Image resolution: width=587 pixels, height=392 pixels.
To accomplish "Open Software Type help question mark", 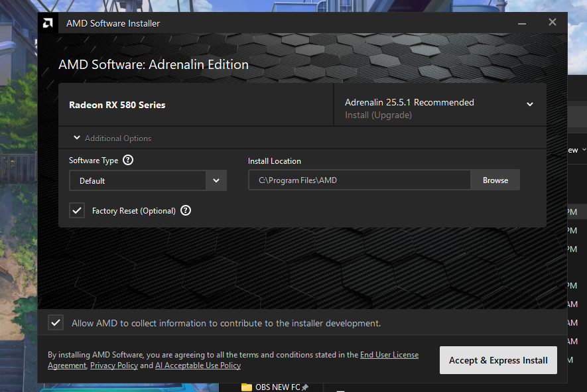I will 128,161.
